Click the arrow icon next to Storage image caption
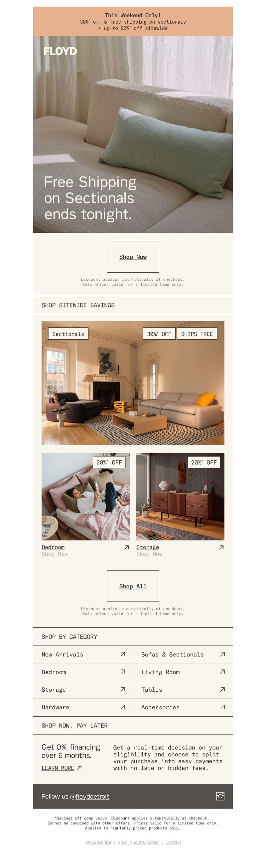 click(x=221, y=547)
